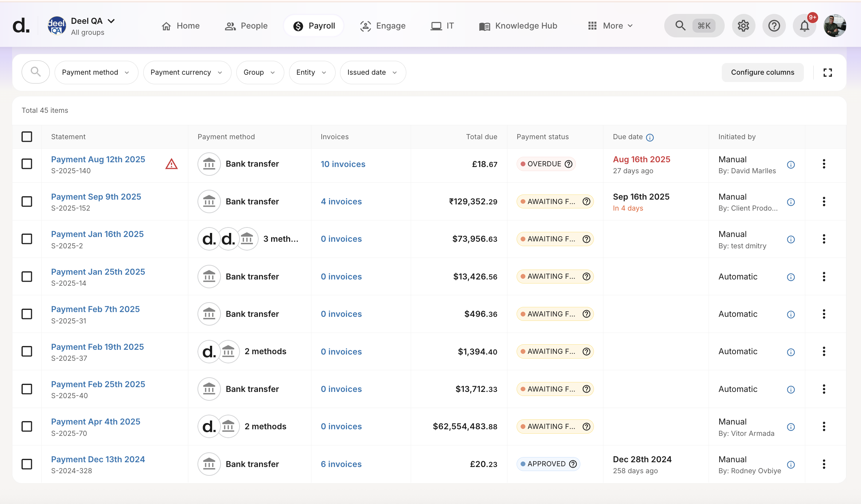Click info icon for Payment Jan 16th initiator
861x504 pixels.
791,240
